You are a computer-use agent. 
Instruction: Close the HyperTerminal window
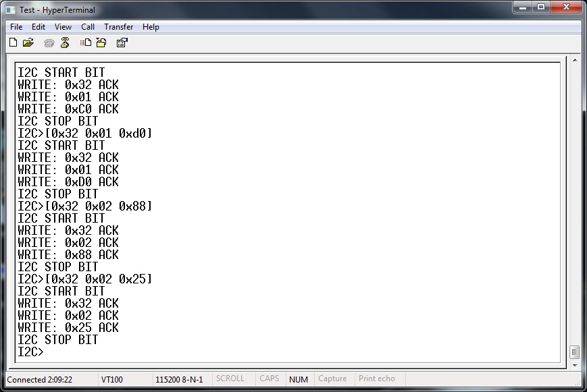566,7
